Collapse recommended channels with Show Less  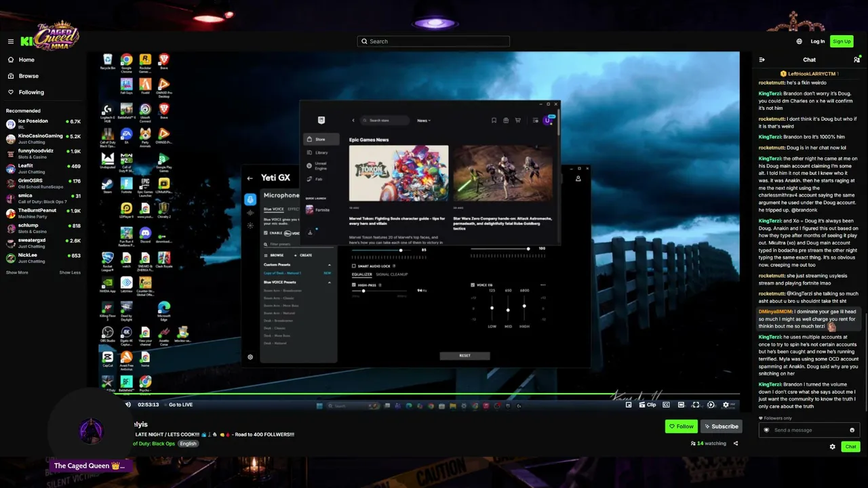click(x=70, y=272)
